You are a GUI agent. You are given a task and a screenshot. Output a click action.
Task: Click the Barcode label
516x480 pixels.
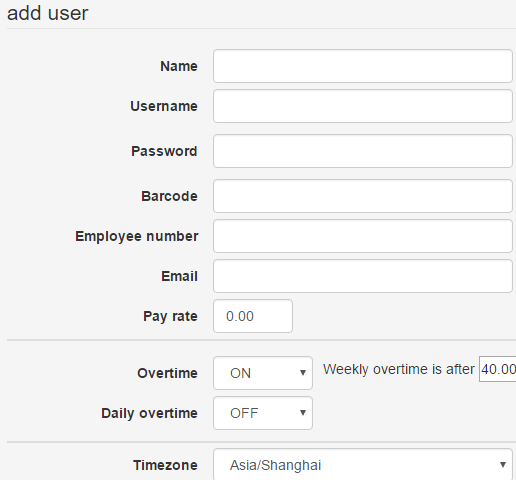pyautogui.click(x=169, y=196)
